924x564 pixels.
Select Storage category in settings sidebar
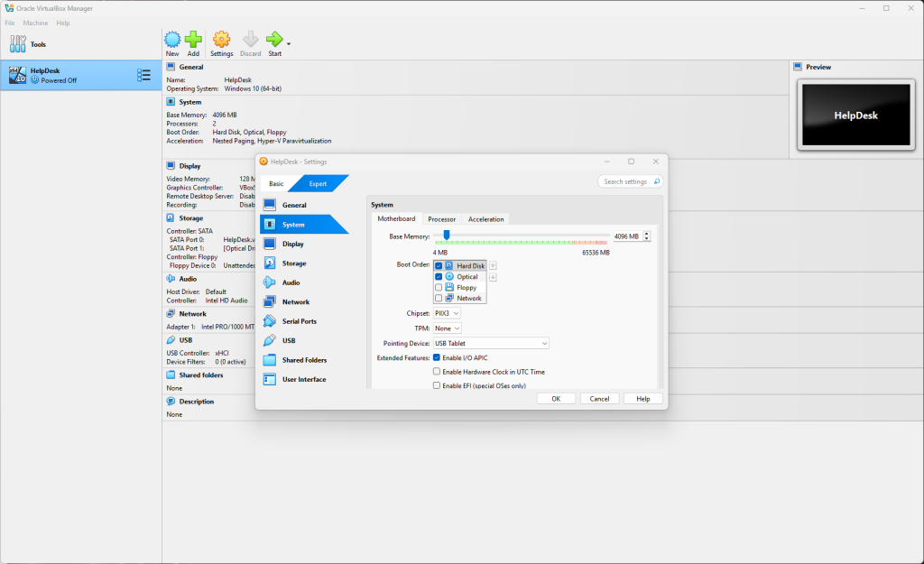(294, 264)
